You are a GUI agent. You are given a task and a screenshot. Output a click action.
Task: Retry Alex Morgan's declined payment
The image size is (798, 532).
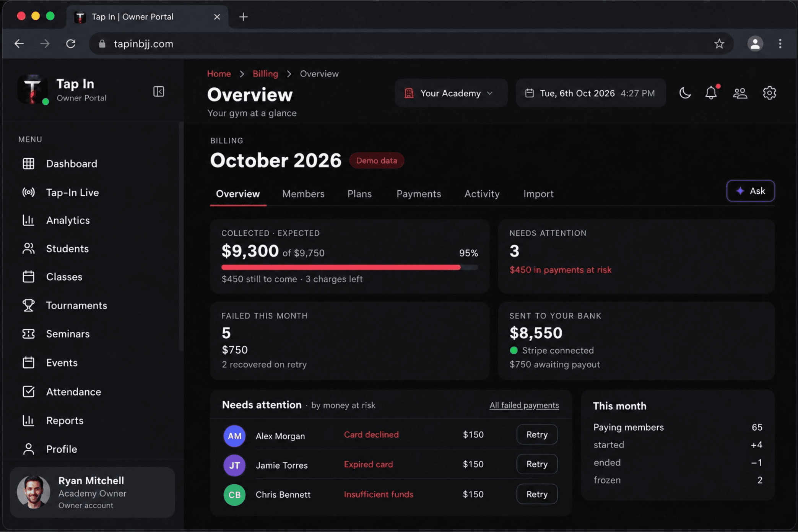point(537,435)
